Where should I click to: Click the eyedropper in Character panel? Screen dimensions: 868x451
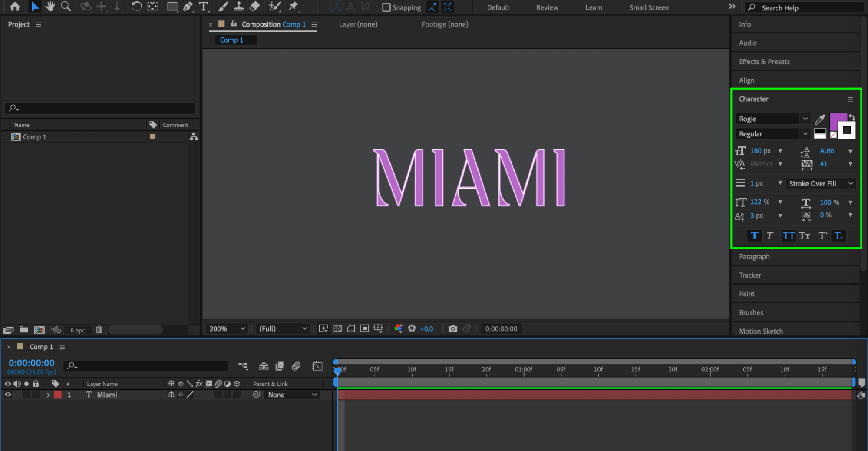pyautogui.click(x=820, y=119)
